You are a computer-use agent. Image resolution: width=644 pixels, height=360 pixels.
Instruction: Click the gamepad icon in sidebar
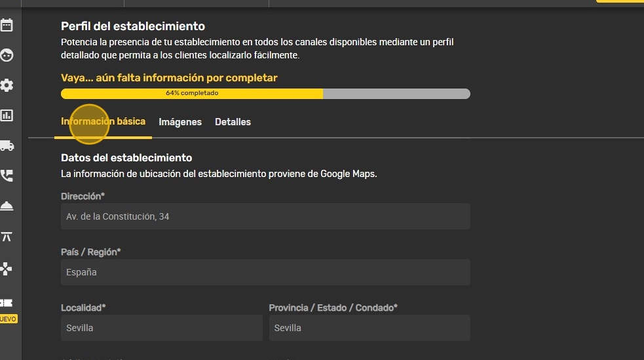pos(7,268)
